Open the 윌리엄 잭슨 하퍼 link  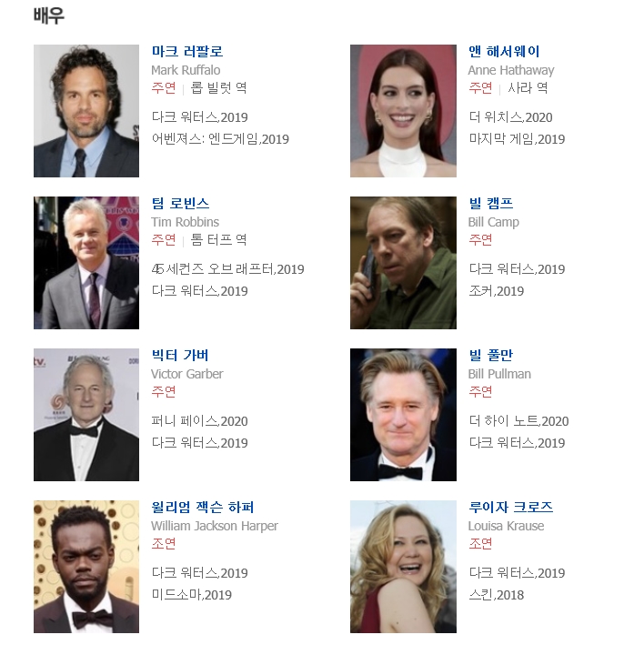(203, 508)
